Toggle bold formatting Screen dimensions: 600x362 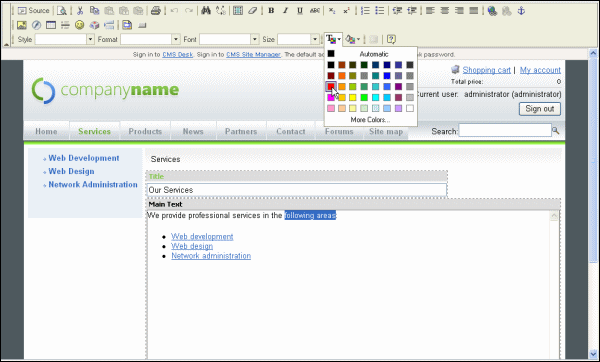[271, 11]
